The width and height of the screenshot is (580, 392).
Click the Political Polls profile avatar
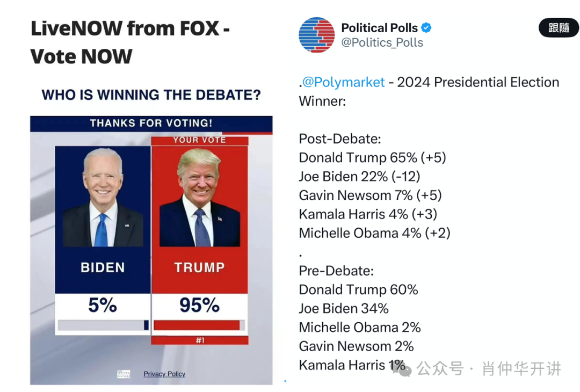point(317,35)
